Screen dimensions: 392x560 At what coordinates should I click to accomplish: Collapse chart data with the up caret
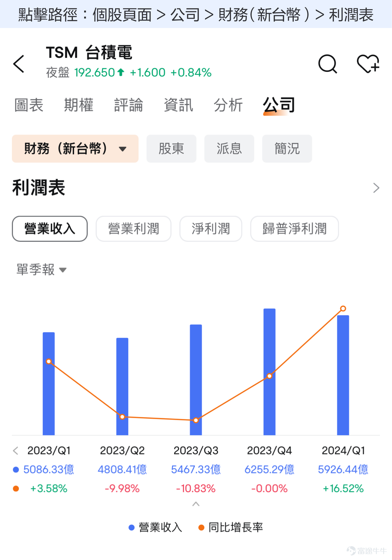click(196, 504)
